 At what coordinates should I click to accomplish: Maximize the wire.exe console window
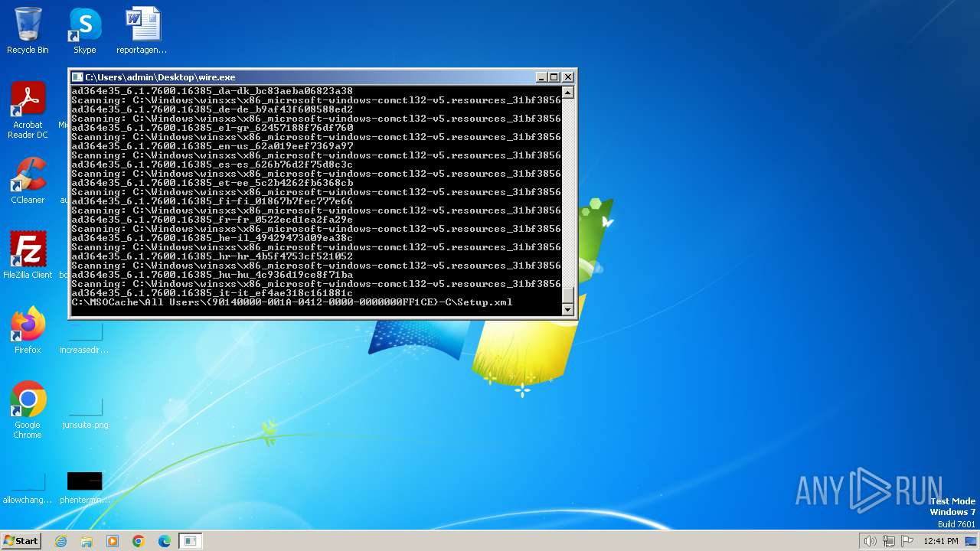click(x=554, y=77)
